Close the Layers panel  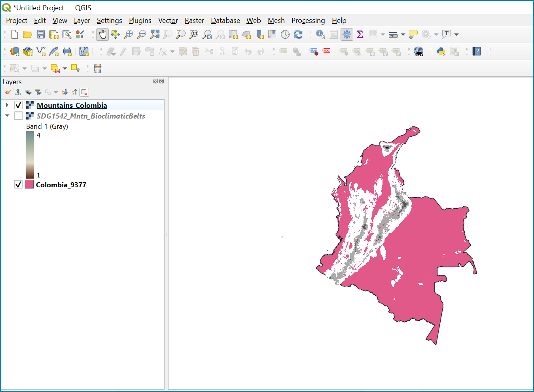(x=161, y=81)
